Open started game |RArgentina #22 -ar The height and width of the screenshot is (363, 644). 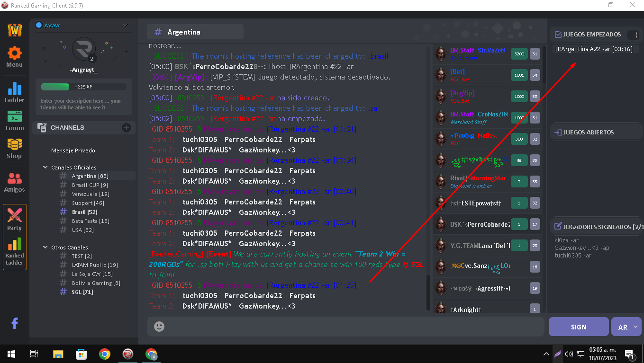pyautogui.click(x=594, y=49)
